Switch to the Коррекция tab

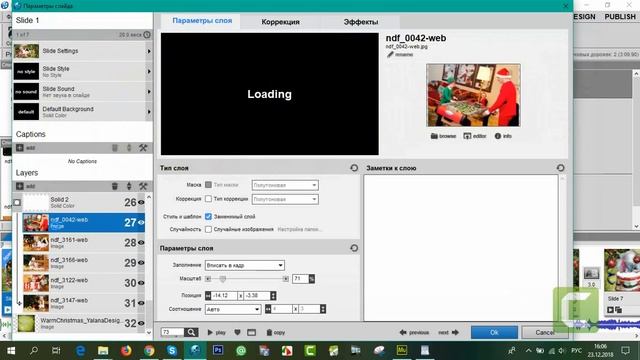280,22
